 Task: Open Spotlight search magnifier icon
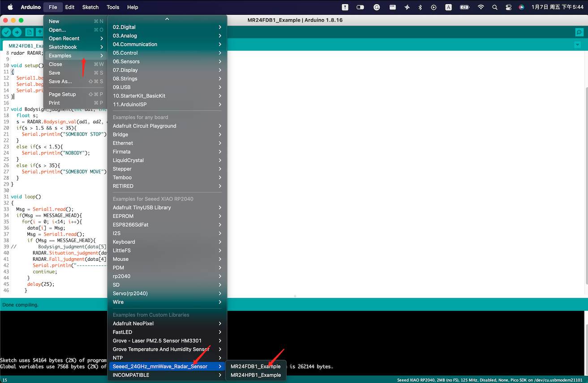(x=494, y=7)
